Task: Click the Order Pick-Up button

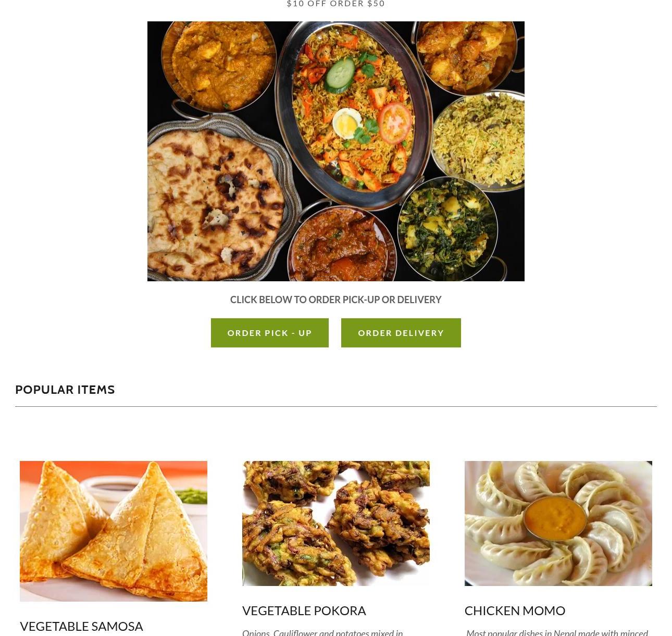Action: point(269,333)
